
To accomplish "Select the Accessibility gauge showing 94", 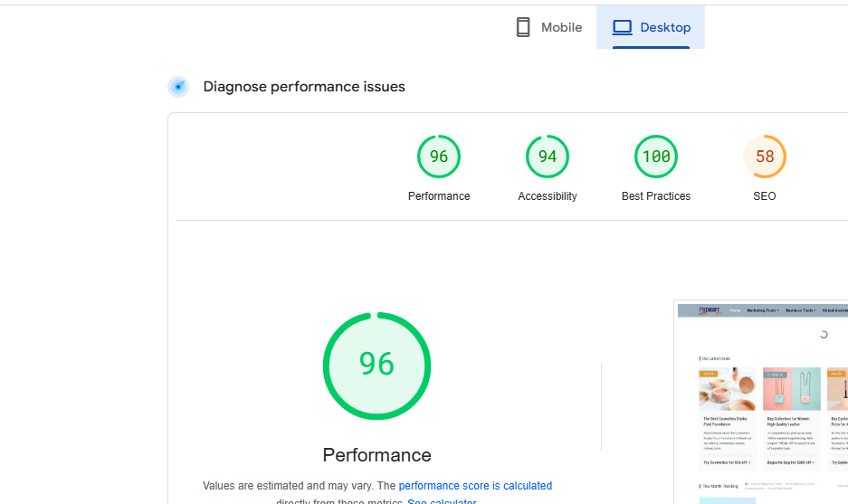I will click(548, 157).
